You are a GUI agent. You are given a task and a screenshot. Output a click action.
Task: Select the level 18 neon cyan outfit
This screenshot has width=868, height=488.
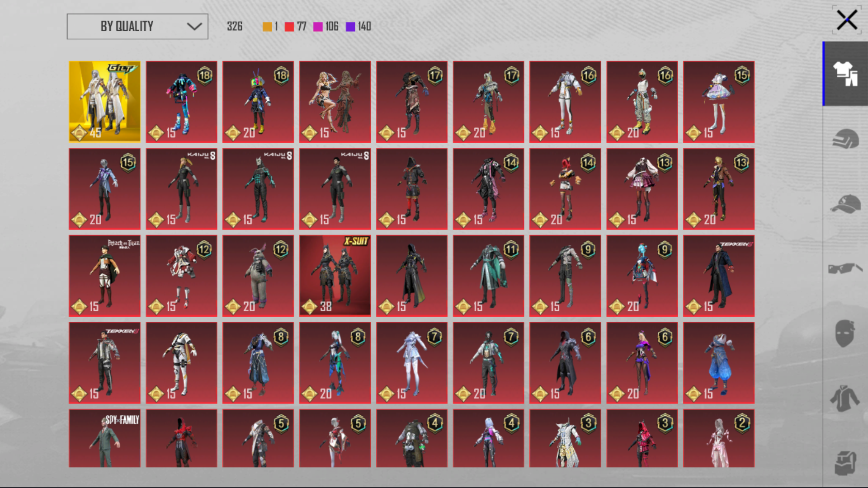tap(181, 102)
